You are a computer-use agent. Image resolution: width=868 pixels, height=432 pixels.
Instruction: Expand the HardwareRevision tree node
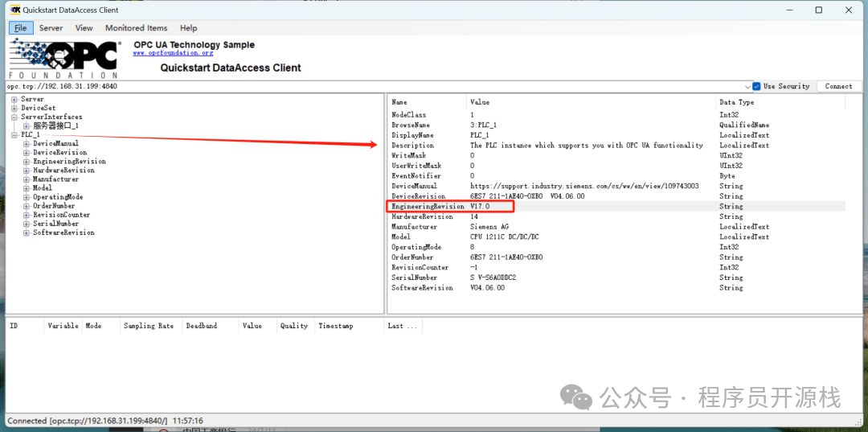click(26, 170)
